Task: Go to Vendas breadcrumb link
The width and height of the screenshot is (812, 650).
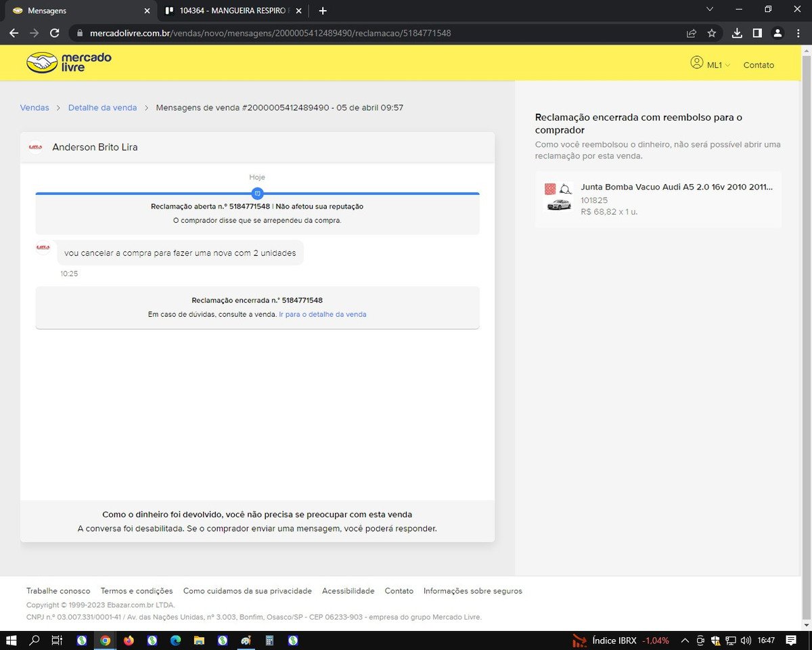Action: 35,108
